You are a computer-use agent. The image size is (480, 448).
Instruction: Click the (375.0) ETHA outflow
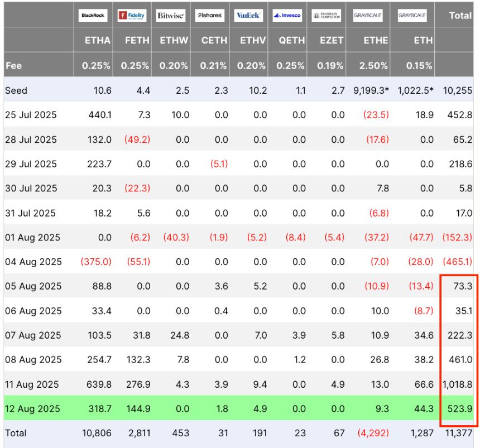point(96,262)
